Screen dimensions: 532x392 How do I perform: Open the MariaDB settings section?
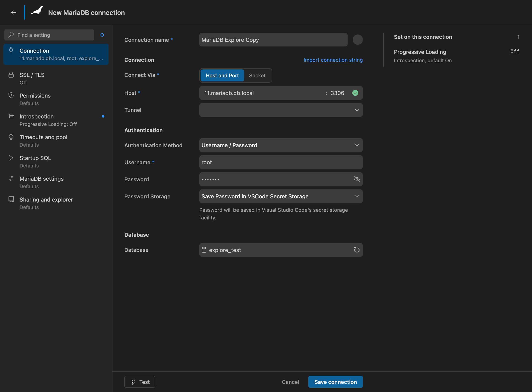coord(56,182)
